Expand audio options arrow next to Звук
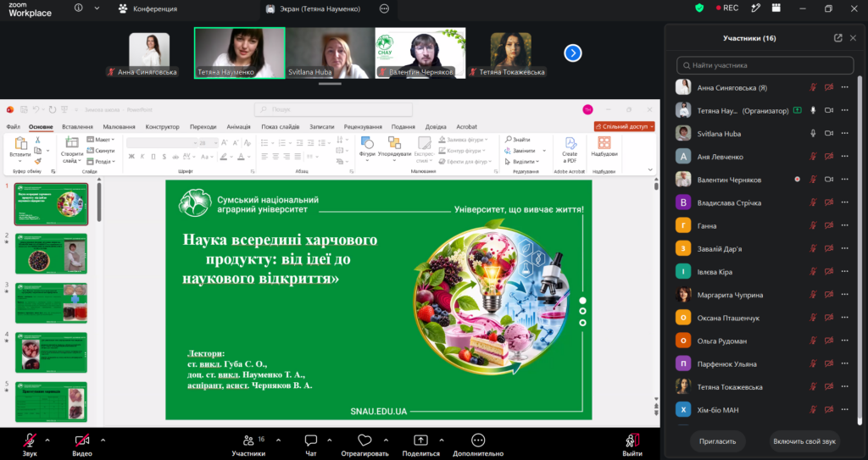The image size is (868, 460). (x=47, y=441)
